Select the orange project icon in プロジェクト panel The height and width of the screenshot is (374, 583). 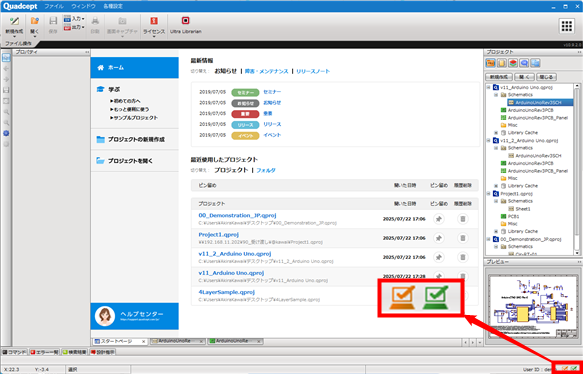(x=491, y=63)
